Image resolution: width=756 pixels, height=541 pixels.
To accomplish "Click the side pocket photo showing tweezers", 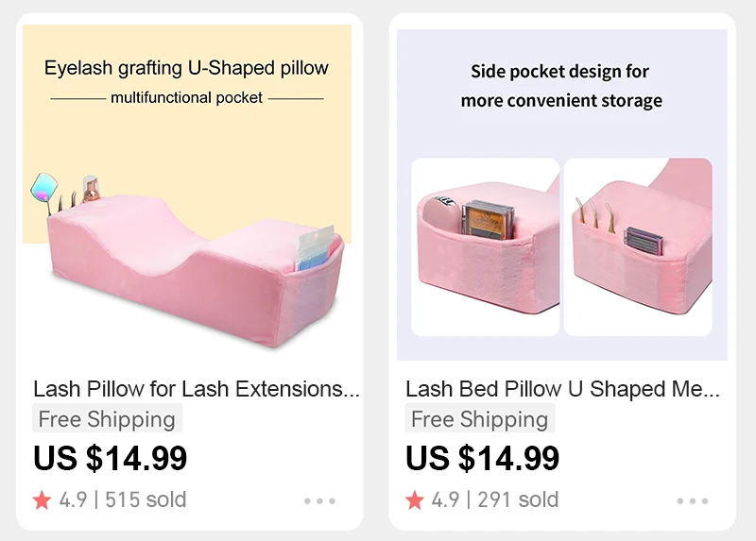I will 638,247.
